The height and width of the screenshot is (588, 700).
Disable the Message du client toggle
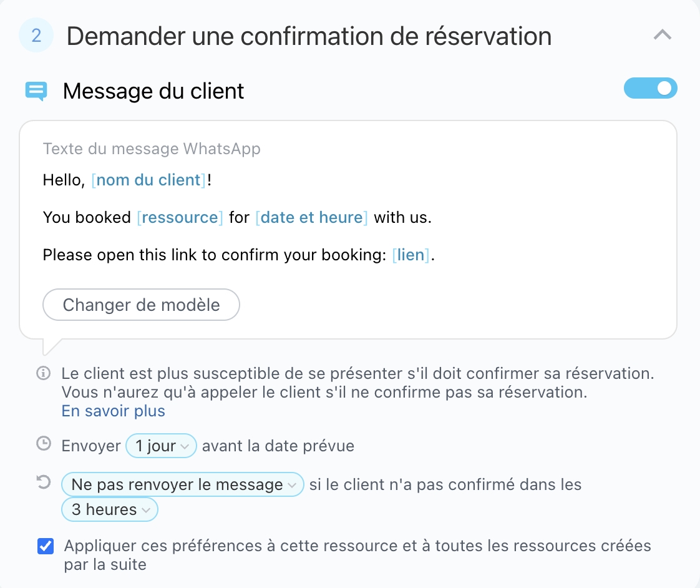pos(650,89)
